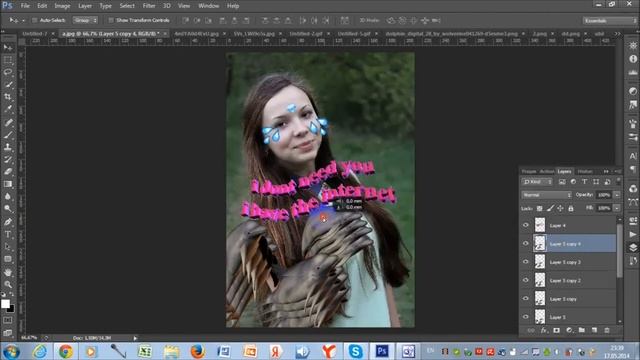This screenshot has width=640, height=360.
Task: Open Firefox from taskbar
Action: coord(198,351)
